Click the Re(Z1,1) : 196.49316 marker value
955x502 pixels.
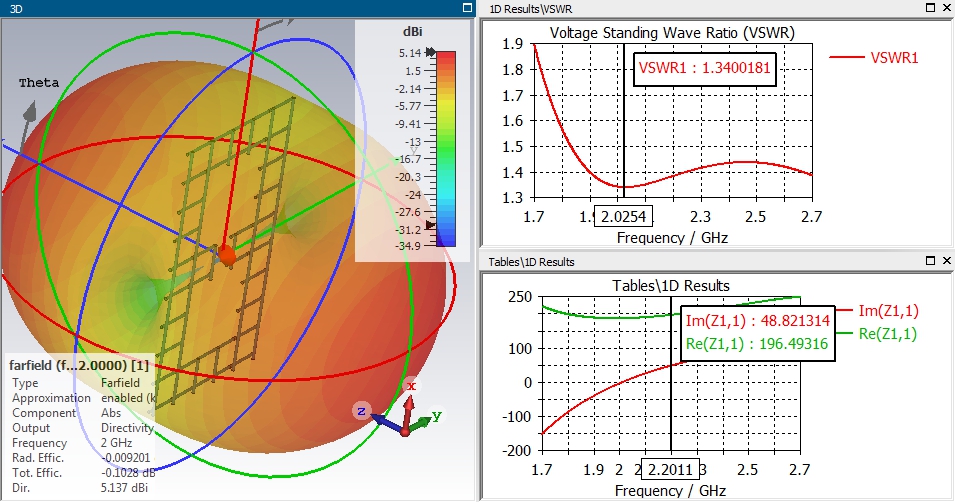pos(757,344)
